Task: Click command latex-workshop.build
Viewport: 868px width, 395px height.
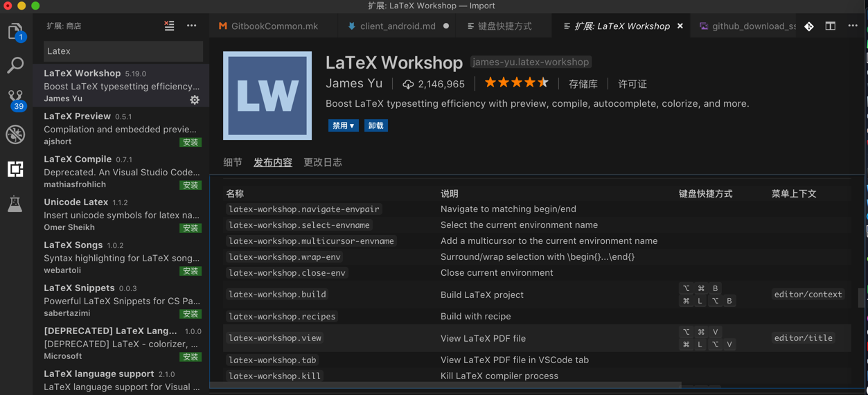Action: pos(277,295)
